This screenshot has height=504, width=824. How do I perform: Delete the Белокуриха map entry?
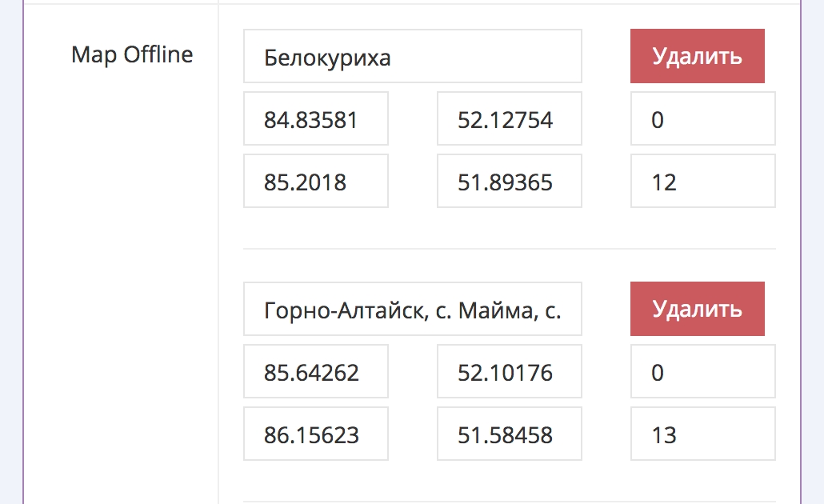(697, 56)
